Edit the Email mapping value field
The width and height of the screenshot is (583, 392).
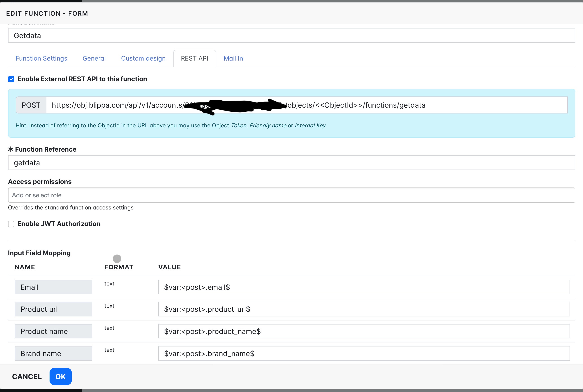(364, 287)
